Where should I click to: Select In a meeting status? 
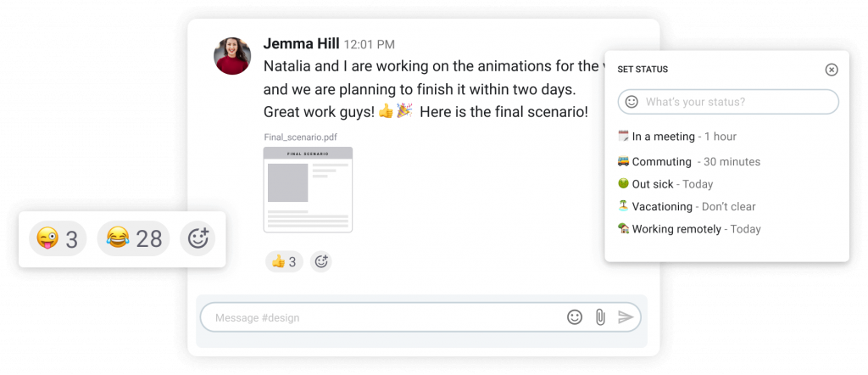676,137
